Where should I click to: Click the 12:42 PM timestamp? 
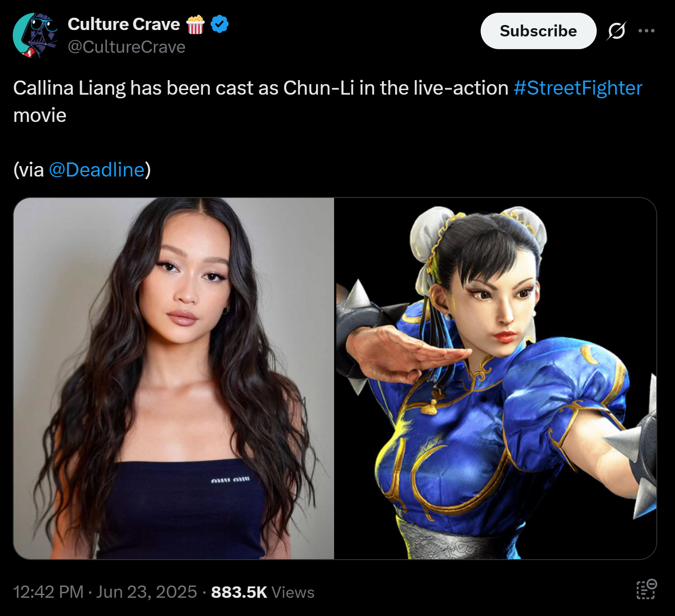pyautogui.click(x=48, y=592)
